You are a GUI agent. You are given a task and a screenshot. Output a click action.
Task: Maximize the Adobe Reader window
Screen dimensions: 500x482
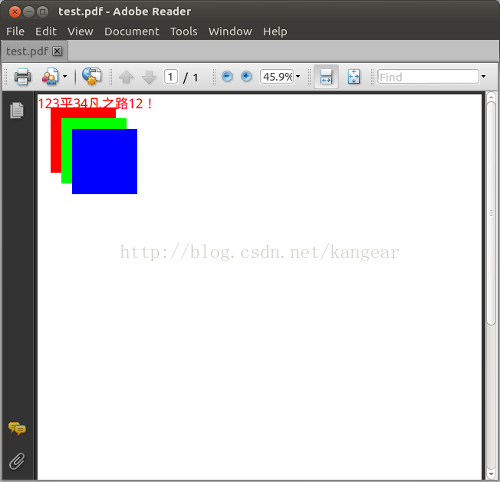42,12
